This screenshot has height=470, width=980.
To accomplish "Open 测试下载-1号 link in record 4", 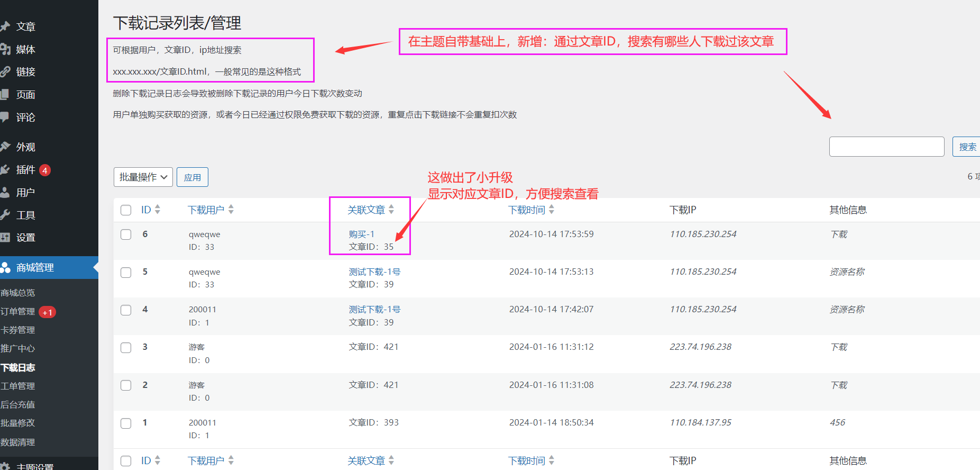I will (374, 309).
